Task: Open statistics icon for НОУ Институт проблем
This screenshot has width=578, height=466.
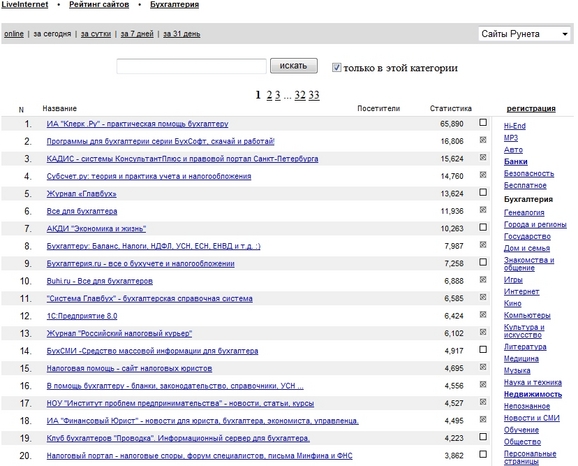Action: coord(483,402)
